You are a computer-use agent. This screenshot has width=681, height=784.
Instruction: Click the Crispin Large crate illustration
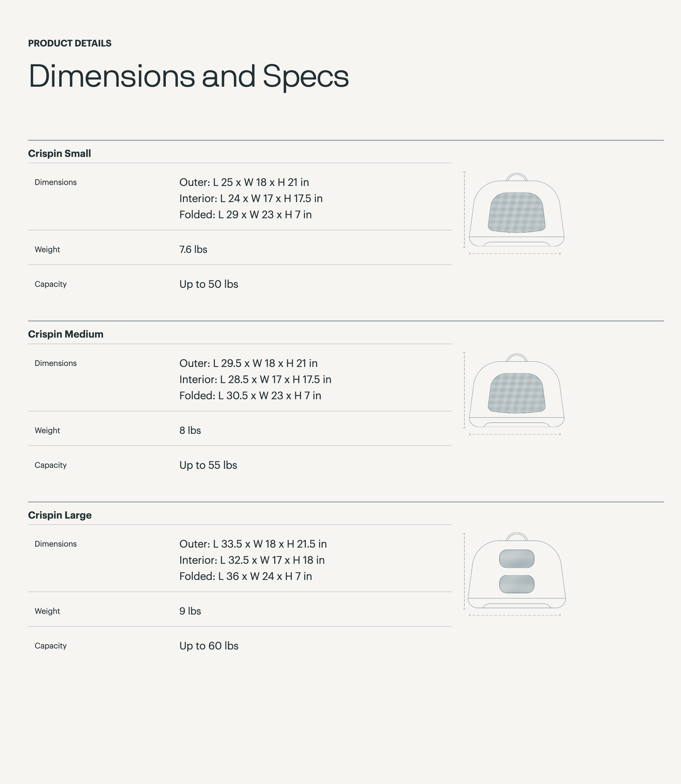click(516, 574)
